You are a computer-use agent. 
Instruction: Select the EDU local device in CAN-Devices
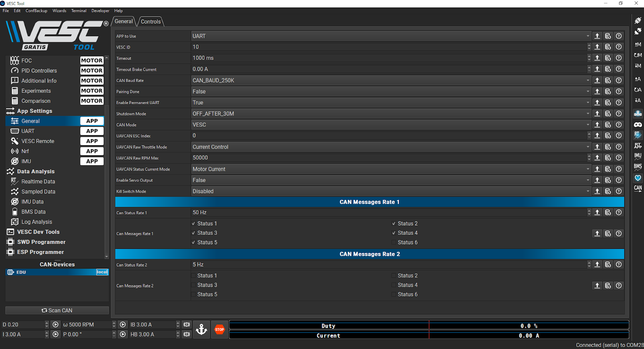click(57, 272)
